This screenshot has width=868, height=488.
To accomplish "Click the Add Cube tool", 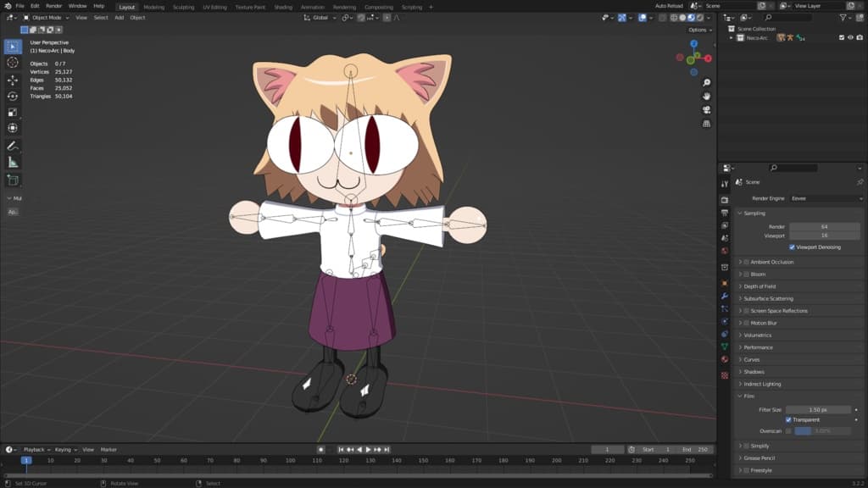I will [13, 180].
